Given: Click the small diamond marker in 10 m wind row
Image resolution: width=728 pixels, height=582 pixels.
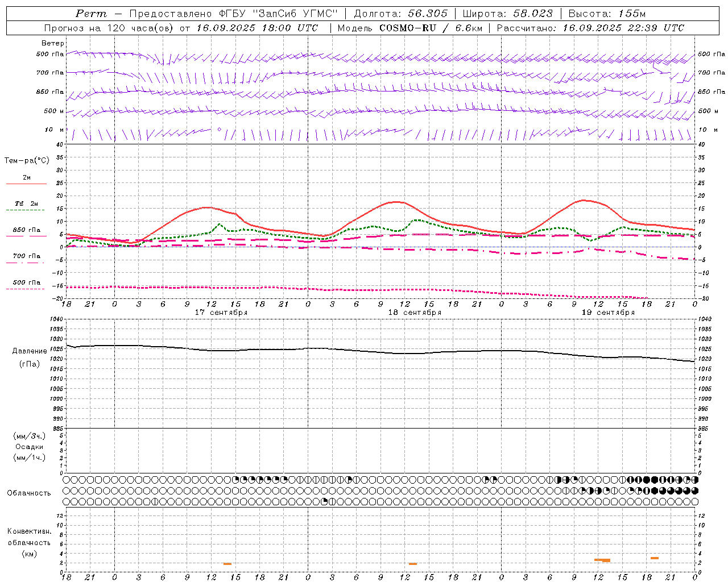Looking at the screenshot, I should coord(220,129).
